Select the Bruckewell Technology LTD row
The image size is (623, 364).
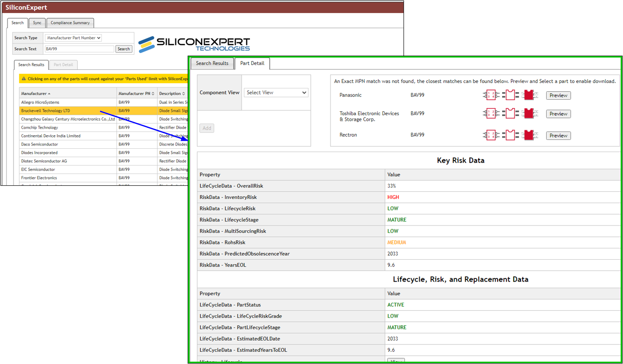tap(103, 111)
